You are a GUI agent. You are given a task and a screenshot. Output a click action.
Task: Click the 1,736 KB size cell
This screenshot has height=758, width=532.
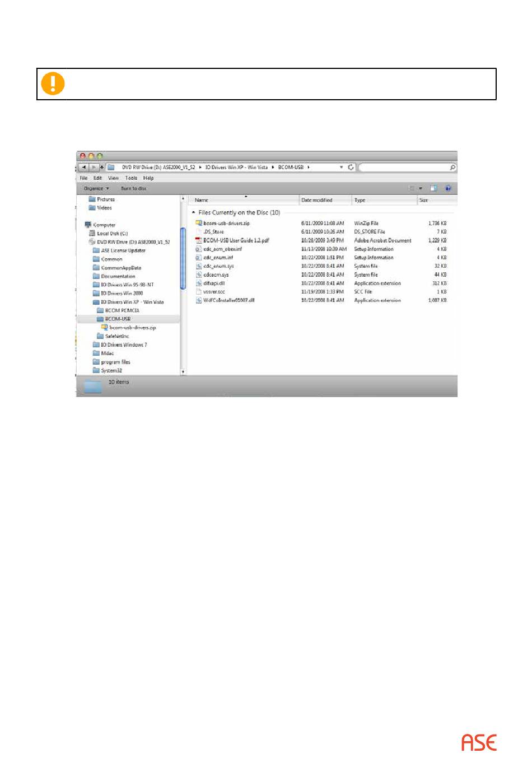point(437,224)
